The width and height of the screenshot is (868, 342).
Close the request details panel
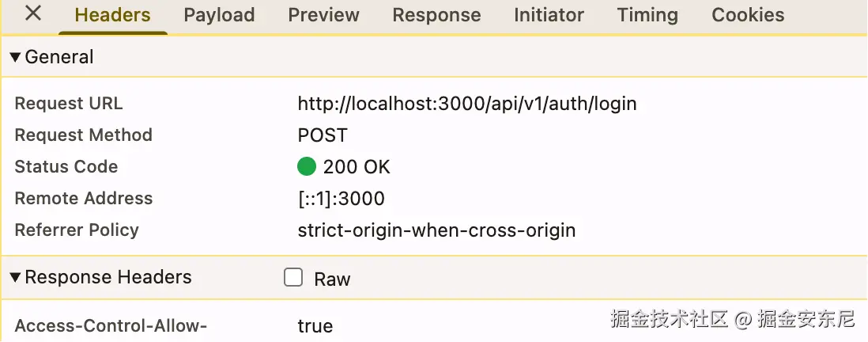(x=33, y=13)
